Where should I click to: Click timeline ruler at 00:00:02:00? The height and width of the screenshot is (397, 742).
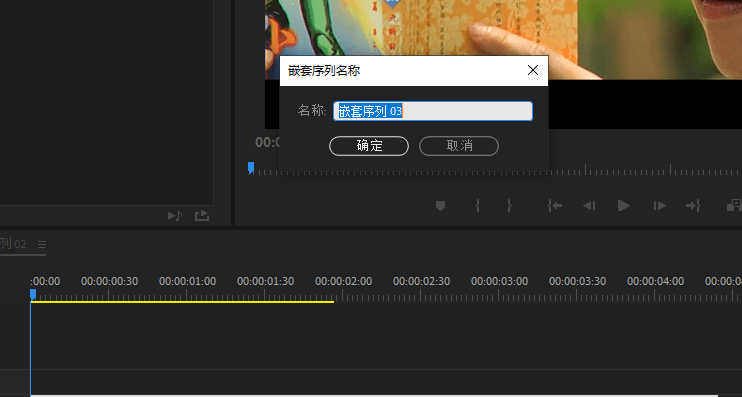pos(344,281)
